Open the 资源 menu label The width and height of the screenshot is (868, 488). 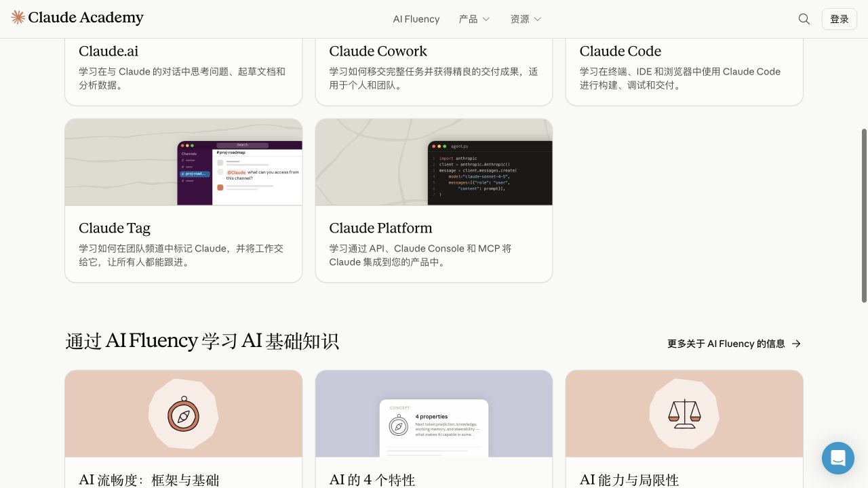pyautogui.click(x=519, y=19)
